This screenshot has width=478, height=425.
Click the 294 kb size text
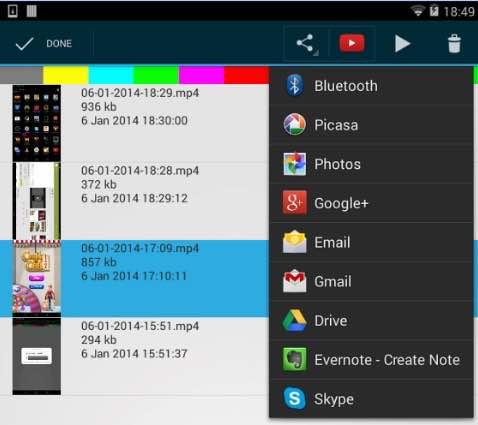point(99,340)
